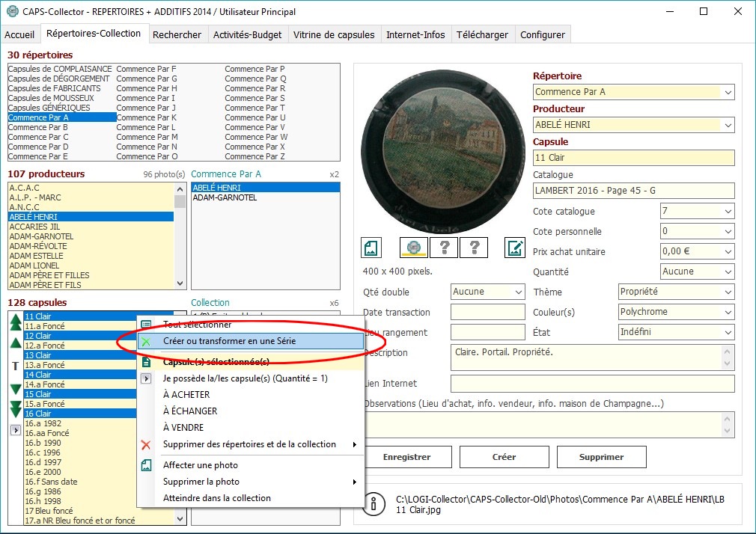This screenshot has height=534, width=756.
Task: Move capsule to top with double up arrow
Action: [x=16, y=322]
